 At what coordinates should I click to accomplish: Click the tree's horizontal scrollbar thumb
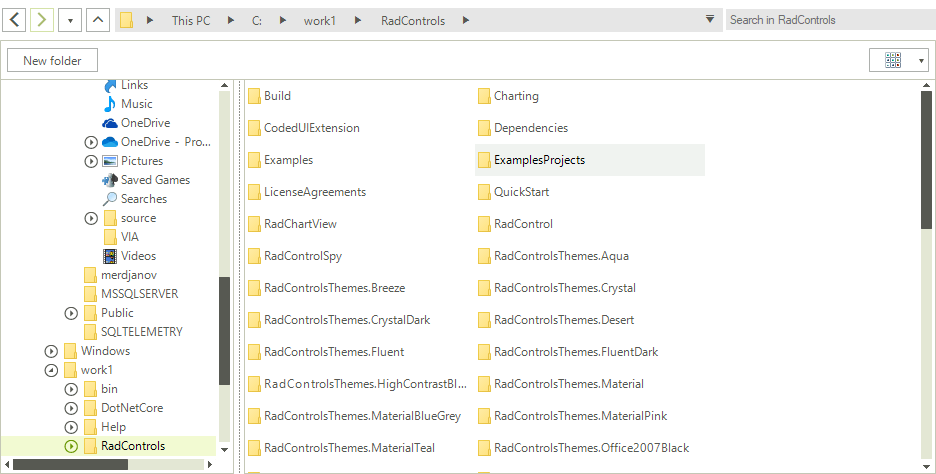[70, 464]
